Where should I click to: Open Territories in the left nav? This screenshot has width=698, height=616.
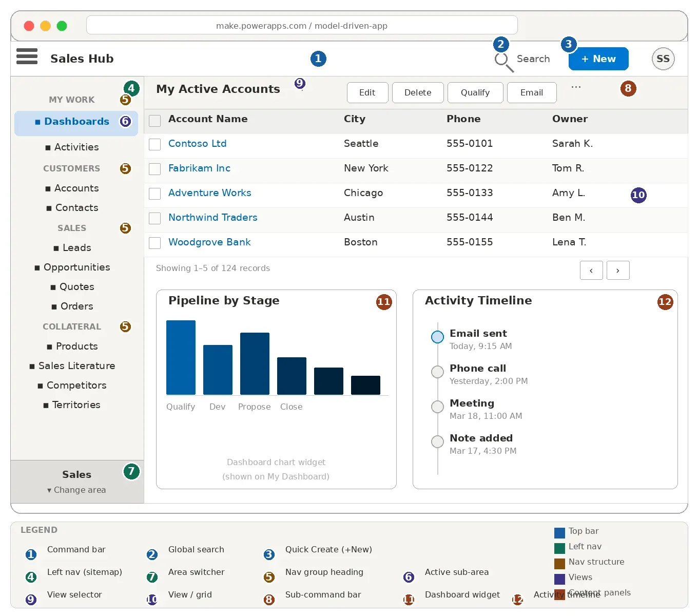[x=72, y=405]
